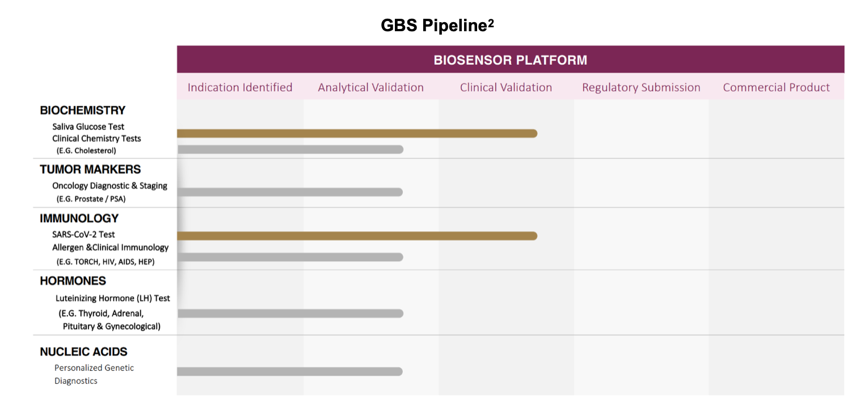This screenshot has width=868, height=410.
Task: Click the BIOSENSOR PLATFORM header banner
Action: coord(510,60)
